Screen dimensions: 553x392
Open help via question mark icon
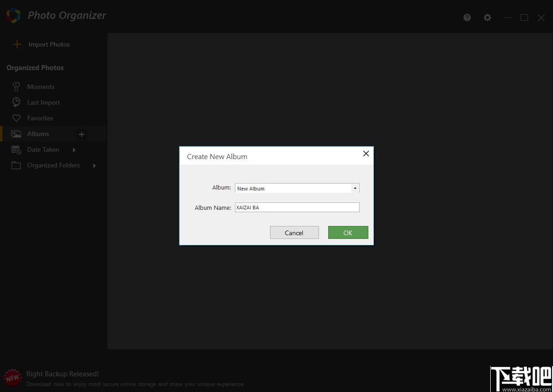tap(467, 17)
